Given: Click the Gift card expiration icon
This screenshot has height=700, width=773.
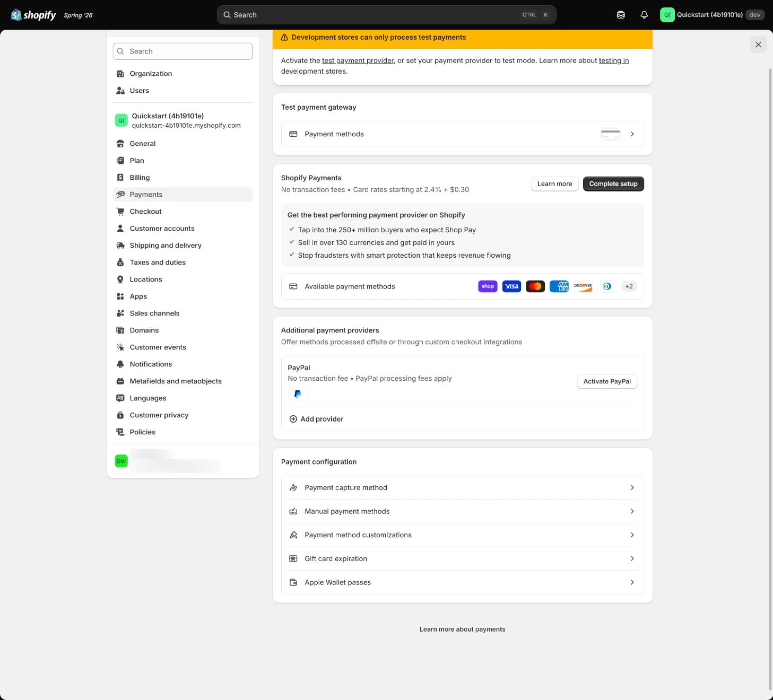Looking at the screenshot, I should 293,558.
